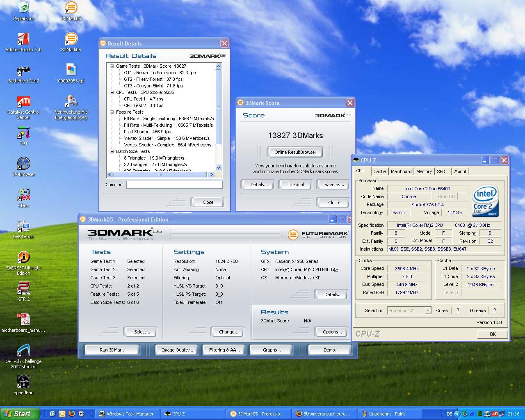Open Catalyst Control Center desktop icon
Image resolution: width=525 pixels, height=420 pixels.
tap(23, 101)
